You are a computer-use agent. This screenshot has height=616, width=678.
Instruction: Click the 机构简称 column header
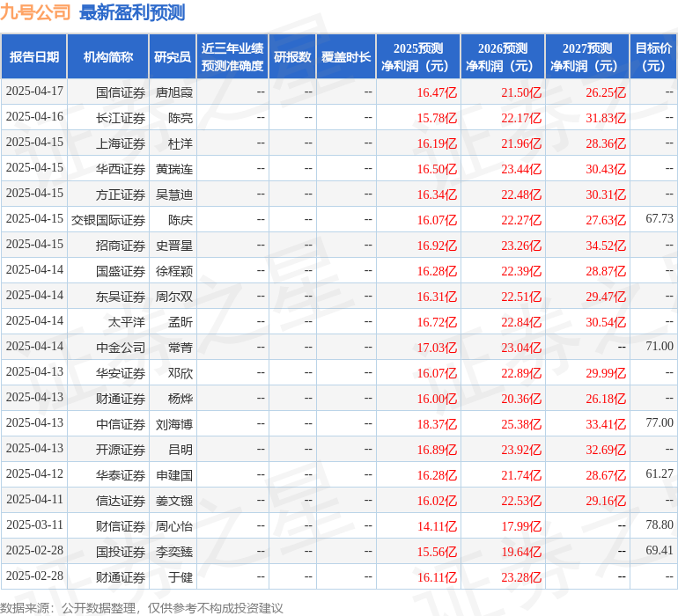tap(108, 56)
